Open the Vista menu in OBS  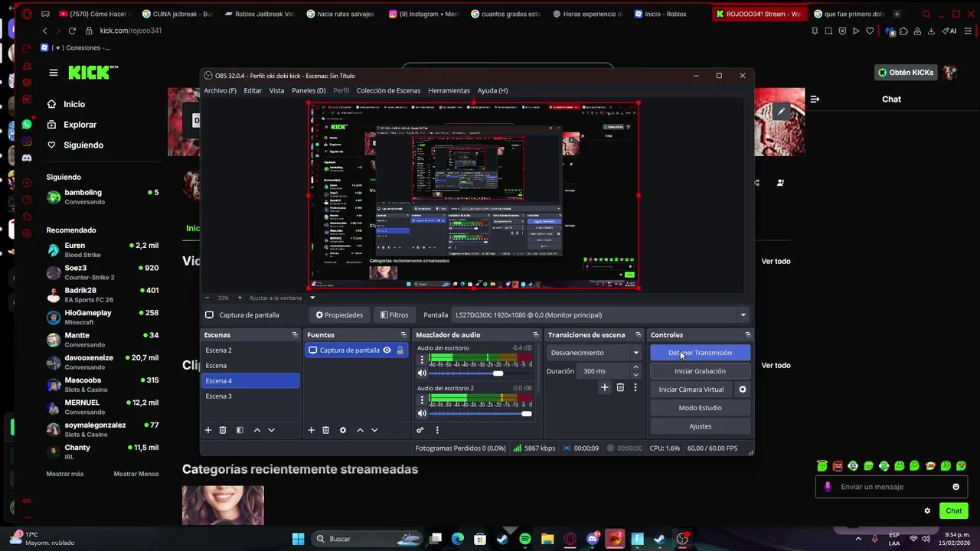tap(276, 90)
